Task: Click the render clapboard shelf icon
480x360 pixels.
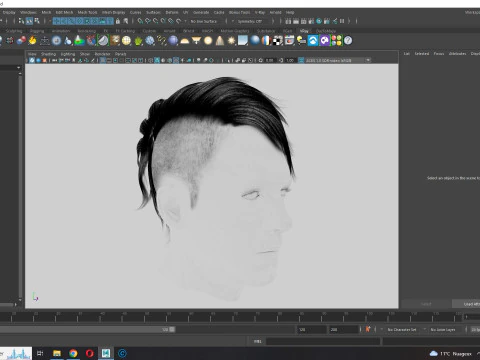Action: click(x=289, y=41)
